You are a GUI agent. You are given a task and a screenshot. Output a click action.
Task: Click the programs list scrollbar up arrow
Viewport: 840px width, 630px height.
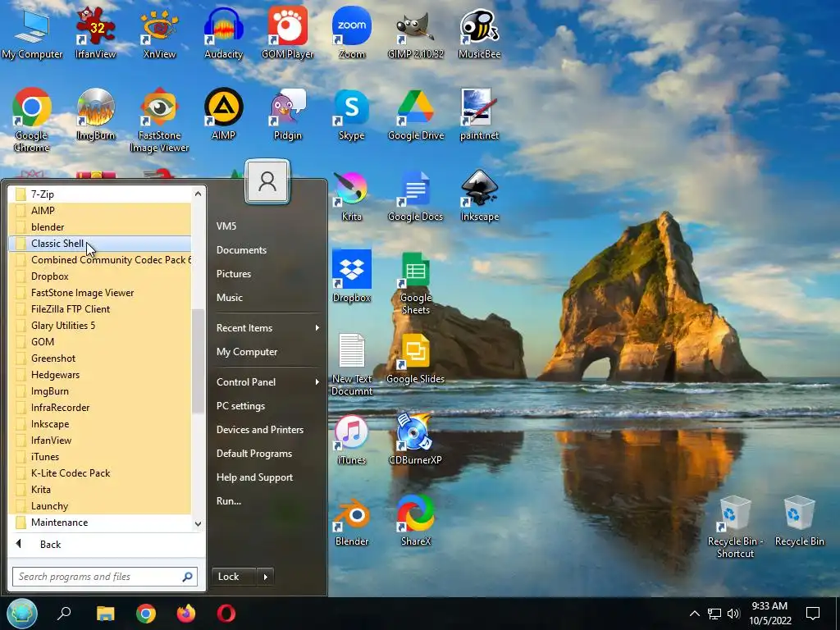click(199, 194)
